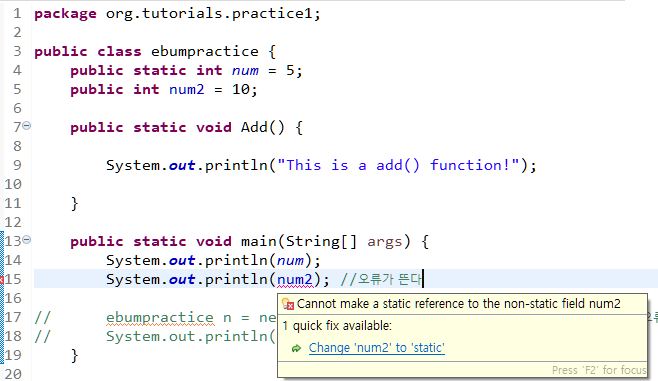Click line number 20 in the gutter
Viewport: 658px width, 381px height.
click(13, 374)
